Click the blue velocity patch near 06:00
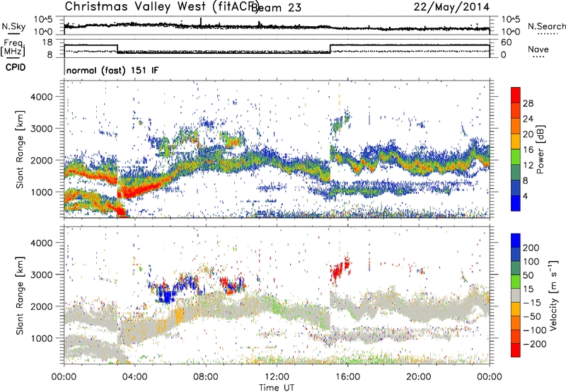 167,296
